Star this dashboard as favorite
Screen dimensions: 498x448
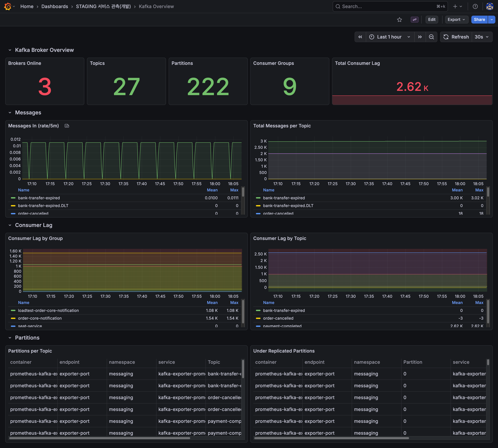click(400, 20)
